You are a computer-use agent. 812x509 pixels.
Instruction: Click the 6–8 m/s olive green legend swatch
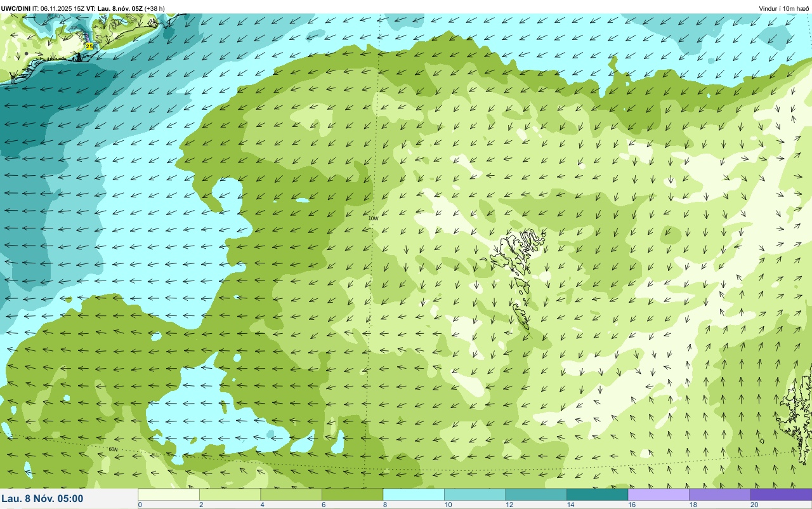[x=352, y=494]
